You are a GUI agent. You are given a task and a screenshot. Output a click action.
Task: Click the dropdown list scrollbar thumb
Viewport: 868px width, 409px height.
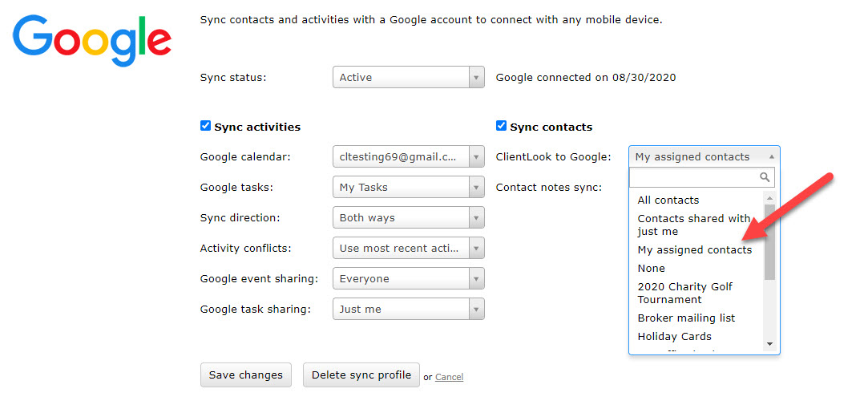[769, 241]
